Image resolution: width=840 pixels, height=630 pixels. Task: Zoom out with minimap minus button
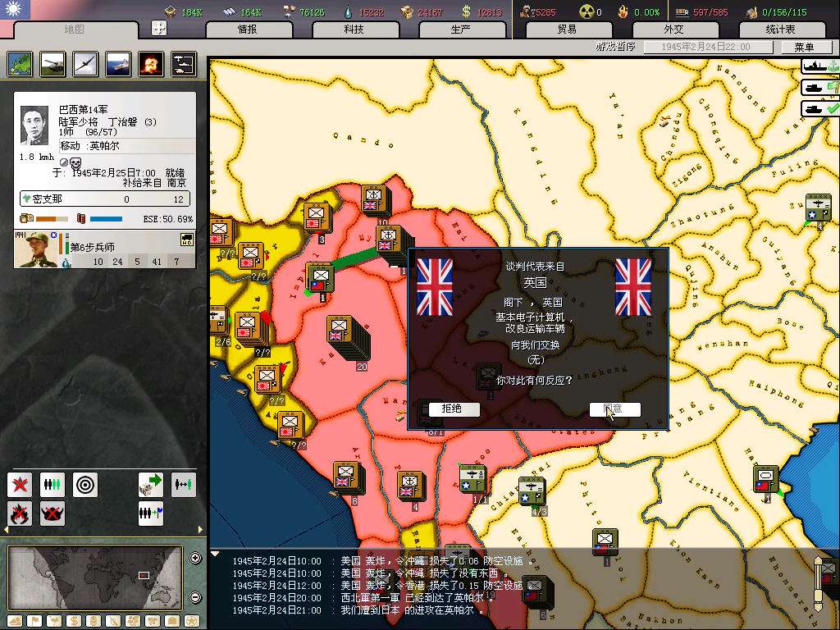(195, 596)
